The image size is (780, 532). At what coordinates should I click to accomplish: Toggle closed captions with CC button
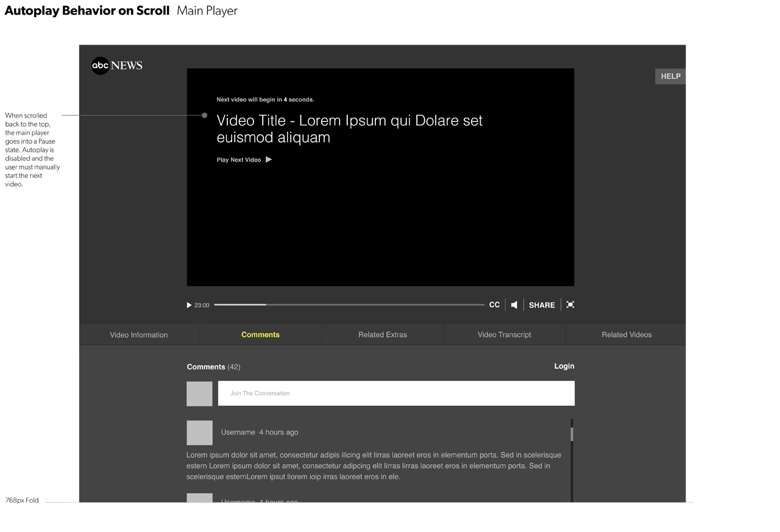pos(494,305)
